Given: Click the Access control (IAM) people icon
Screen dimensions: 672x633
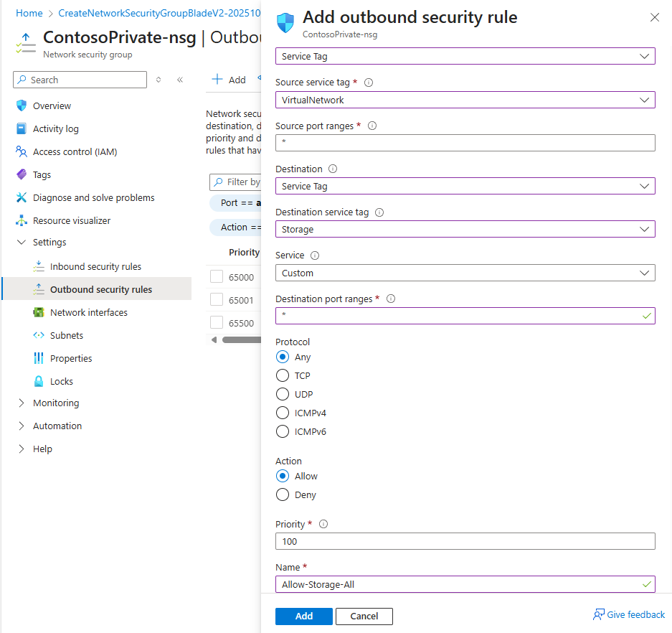Looking at the screenshot, I should (x=21, y=151).
